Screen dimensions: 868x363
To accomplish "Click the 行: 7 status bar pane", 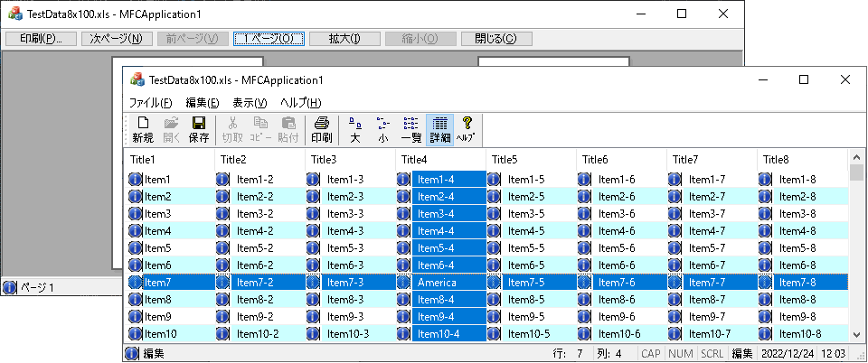I will (x=568, y=354).
